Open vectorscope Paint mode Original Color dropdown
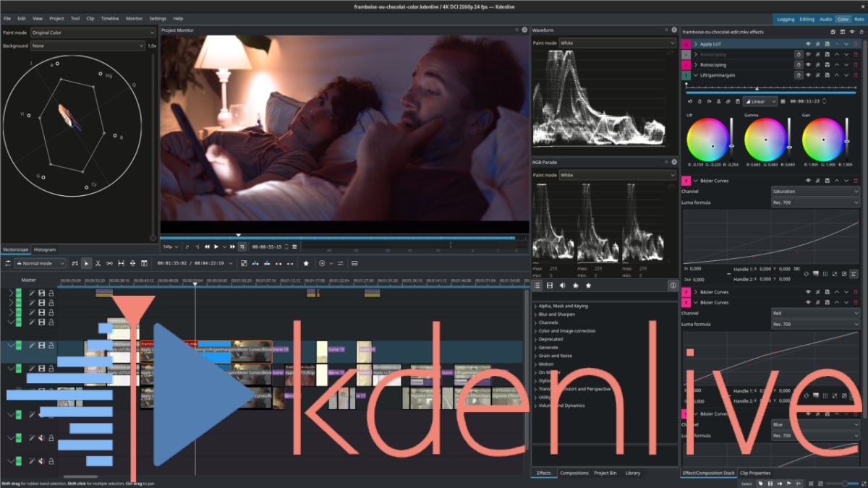This screenshot has width=868, height=488. click(93, 33)
